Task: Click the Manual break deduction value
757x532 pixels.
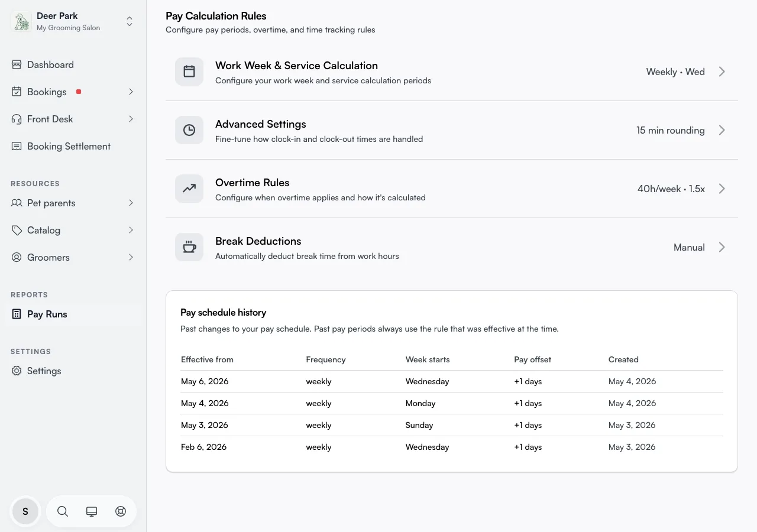Action: coord(689,247)
